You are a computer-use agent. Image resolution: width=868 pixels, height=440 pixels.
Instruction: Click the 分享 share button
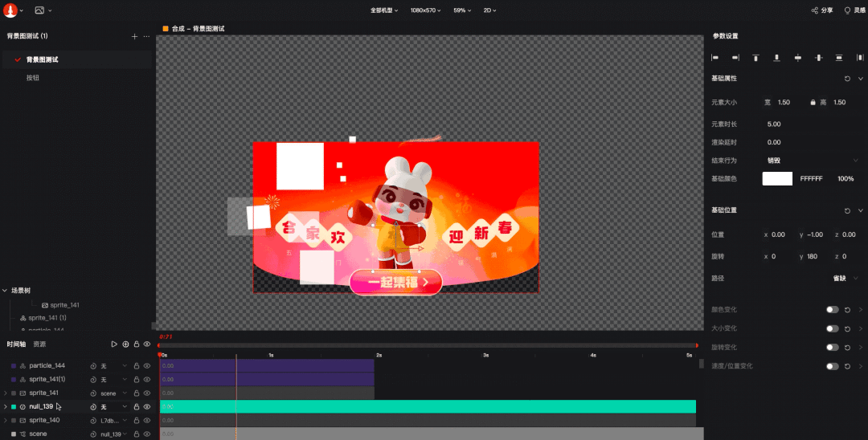tap(822, 10)
